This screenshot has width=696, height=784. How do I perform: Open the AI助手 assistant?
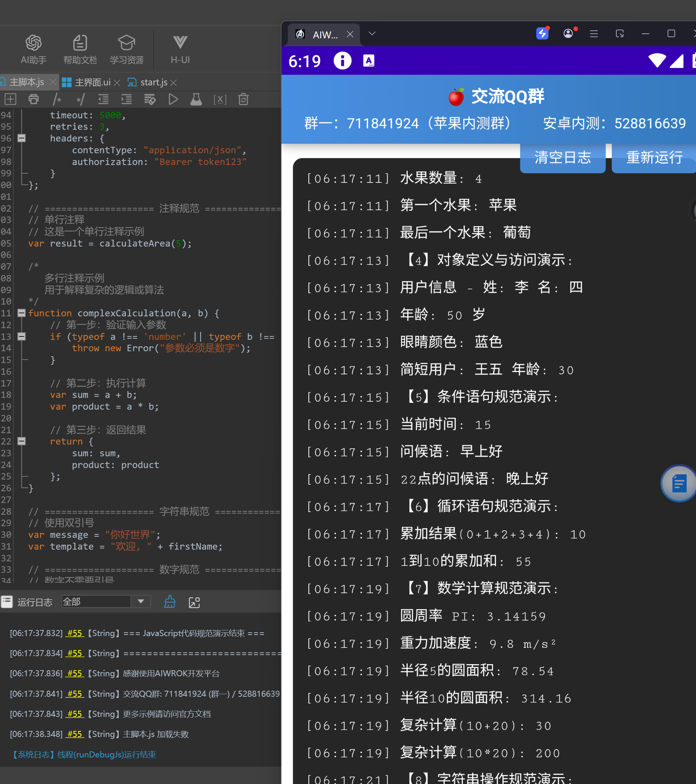pyautogui.click(x=33, y=49)
